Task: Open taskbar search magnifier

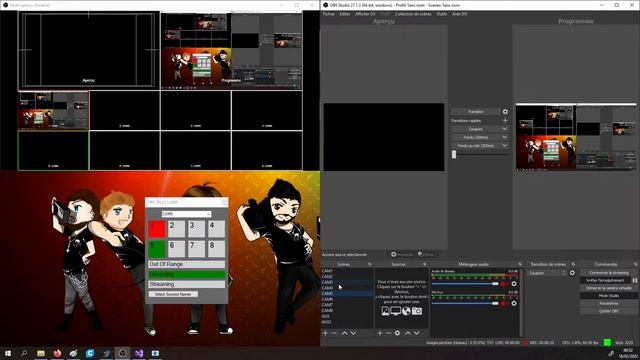Action: [24, 353]
